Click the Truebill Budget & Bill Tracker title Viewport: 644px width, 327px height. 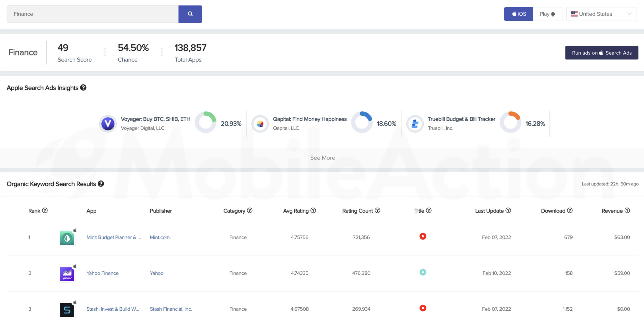[462, 119]
